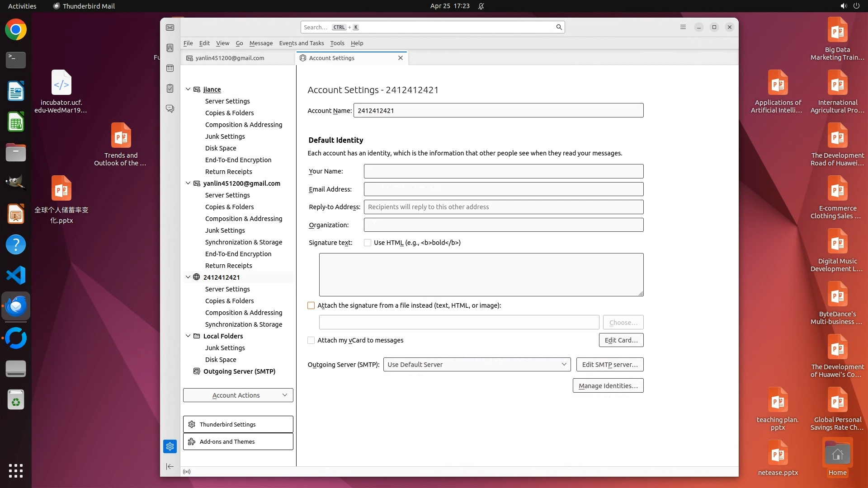The image size is (868, 488).
Task: Click the Edit SMTP server button
Action: pyautogui.click(x=609, y=365)
